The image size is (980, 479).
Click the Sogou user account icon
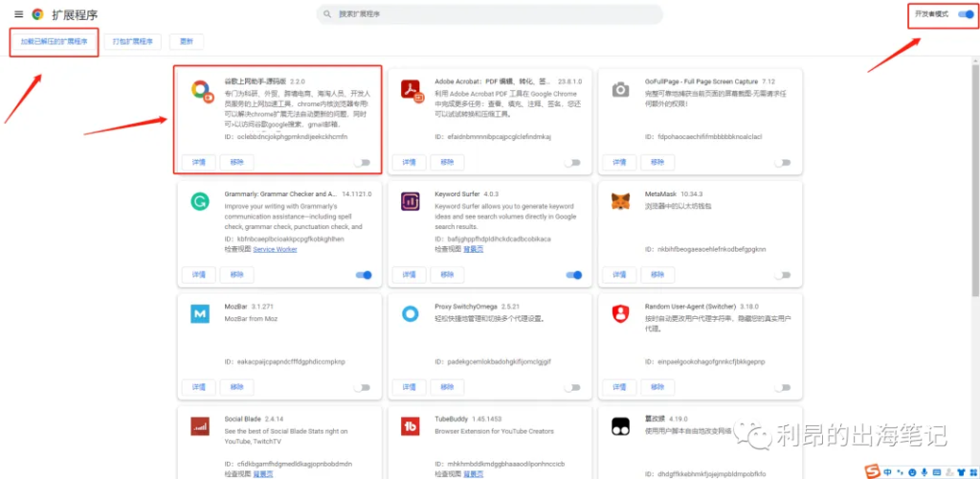coord(948,471)
